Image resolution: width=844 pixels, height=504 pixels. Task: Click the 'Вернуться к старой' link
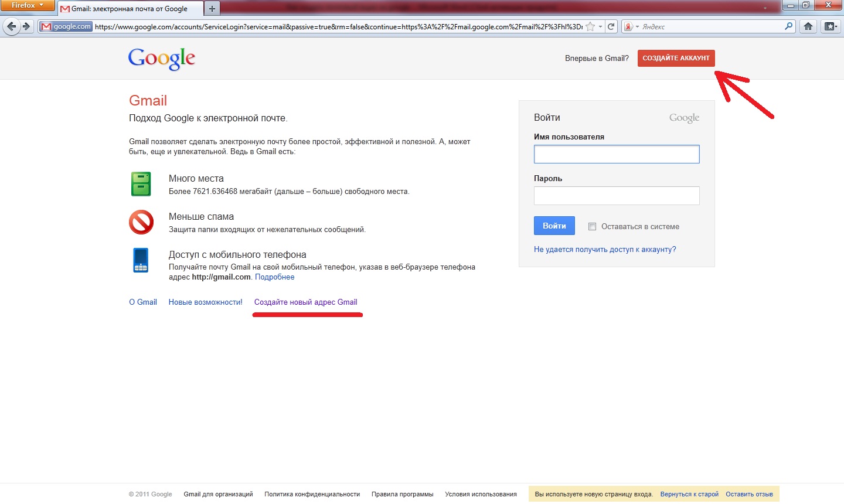pos(689,494)
